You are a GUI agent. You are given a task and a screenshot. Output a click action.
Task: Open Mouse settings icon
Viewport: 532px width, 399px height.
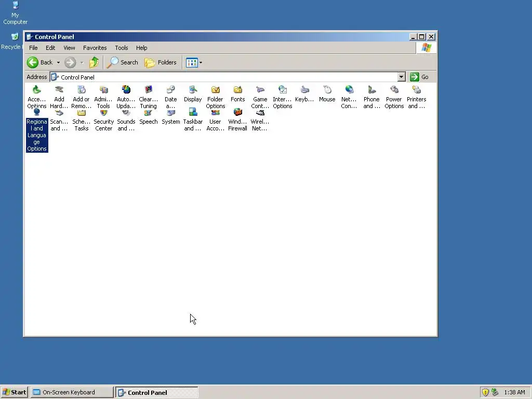[x=327, y=94]
